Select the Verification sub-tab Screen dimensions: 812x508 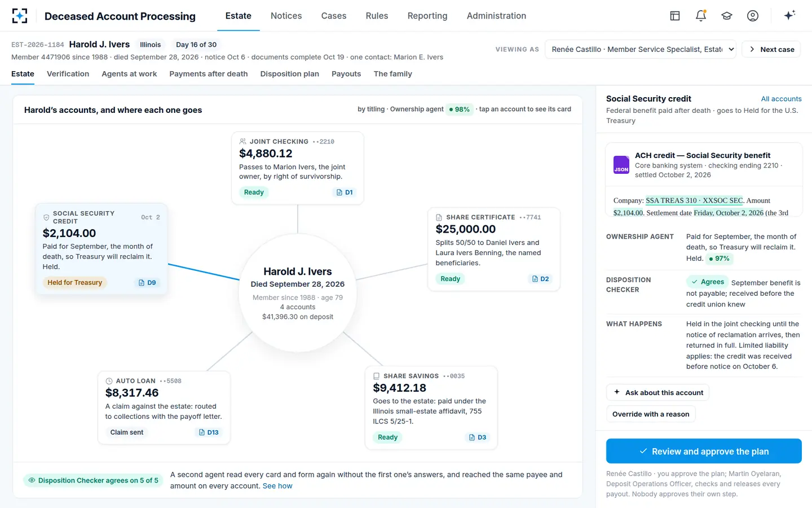pyautogui.click(x=68, y=74)
